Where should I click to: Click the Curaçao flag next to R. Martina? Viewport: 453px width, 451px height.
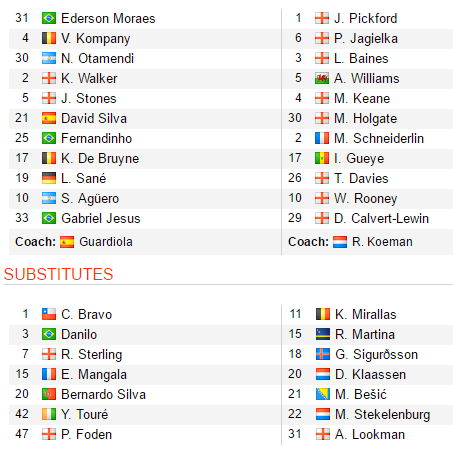[x=323, y=334]
